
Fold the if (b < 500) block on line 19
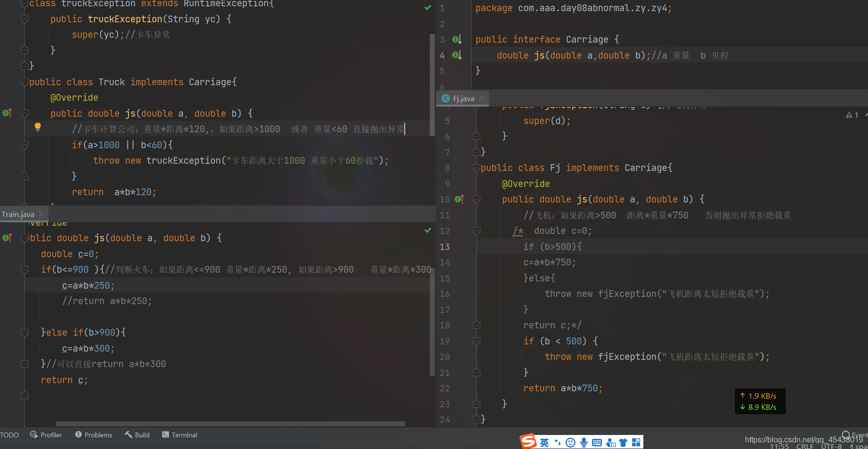476,341
